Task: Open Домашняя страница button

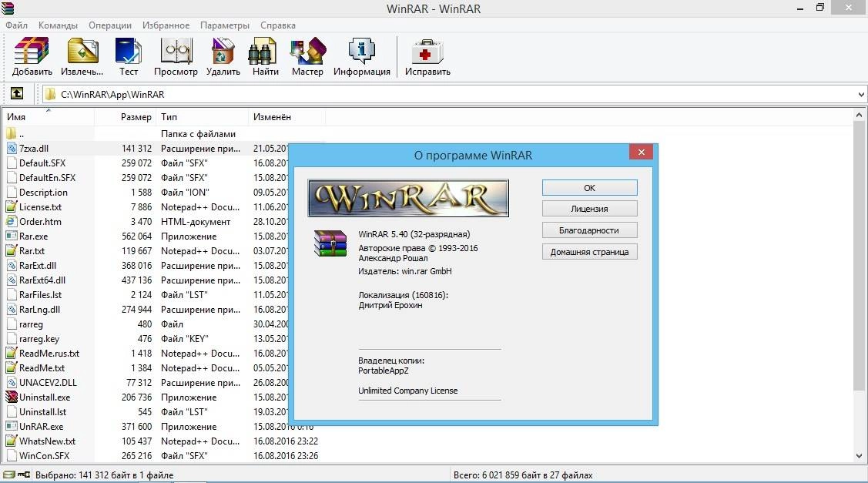Action: [589, 252]
